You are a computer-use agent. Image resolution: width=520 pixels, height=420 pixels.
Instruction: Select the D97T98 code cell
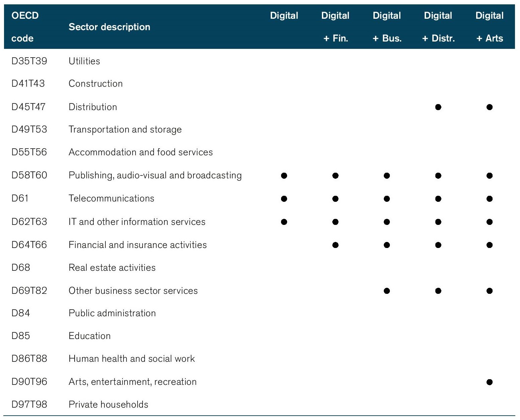(29, 405)
